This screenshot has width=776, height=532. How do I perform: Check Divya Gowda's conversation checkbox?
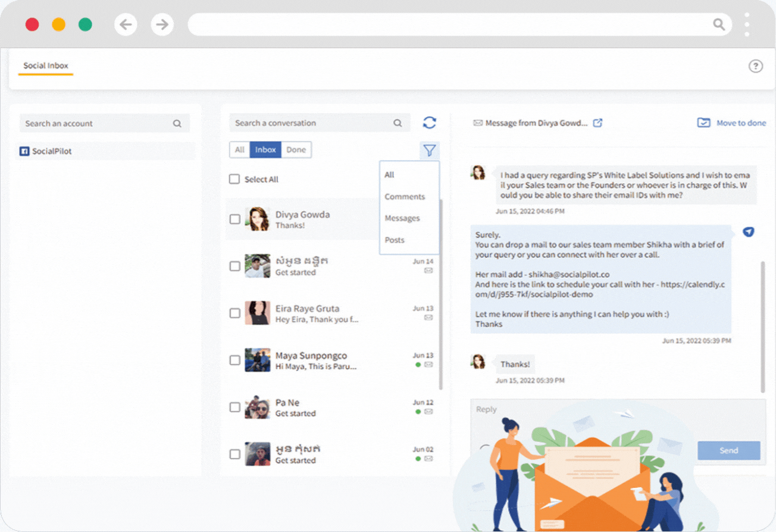(x=234, y=219)
